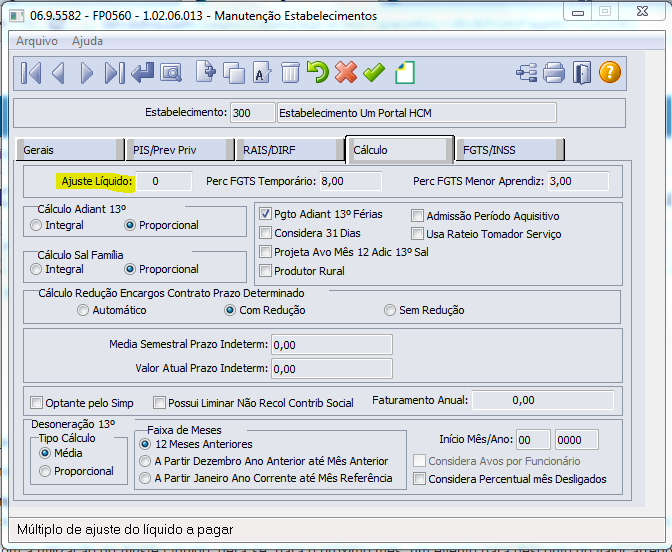Cancel with the red X icon

[x=346, y=72]
